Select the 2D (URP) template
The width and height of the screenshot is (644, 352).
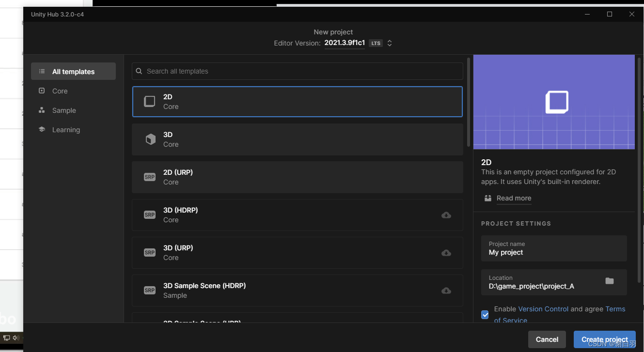click(x=298, y=177)
